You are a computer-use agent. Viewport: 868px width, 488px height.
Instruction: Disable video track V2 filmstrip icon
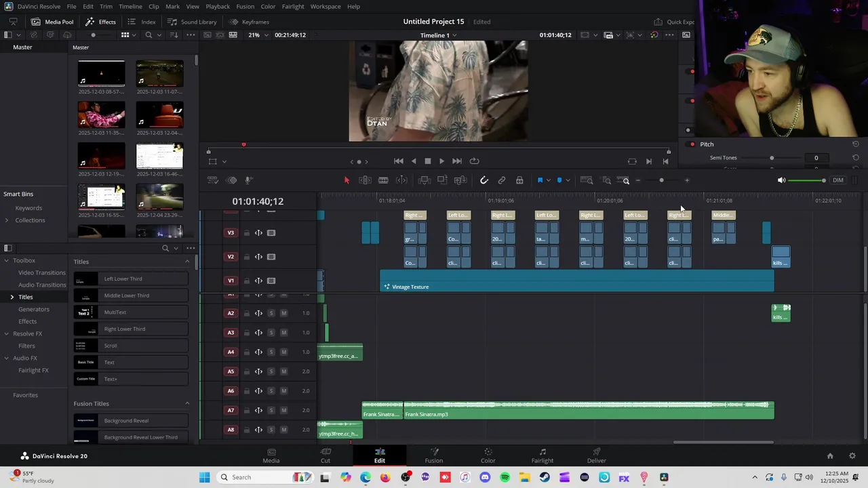coord(271,257)
